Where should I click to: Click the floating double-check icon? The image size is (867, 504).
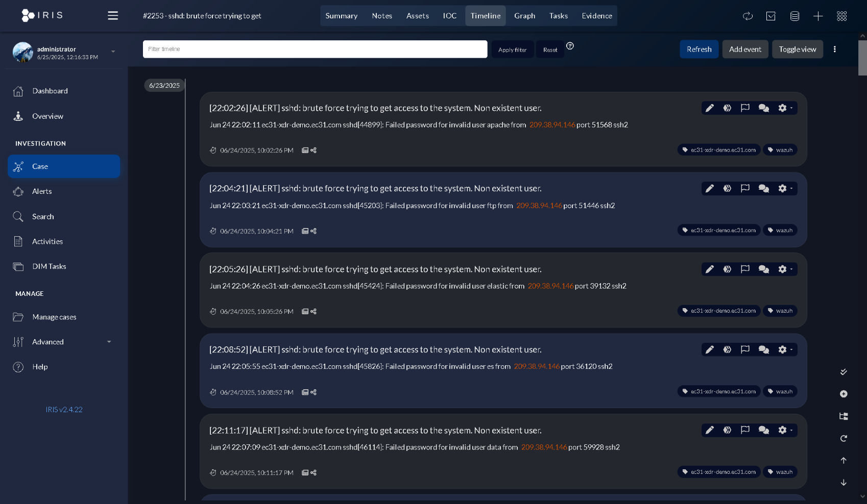[x=844, y=372]
